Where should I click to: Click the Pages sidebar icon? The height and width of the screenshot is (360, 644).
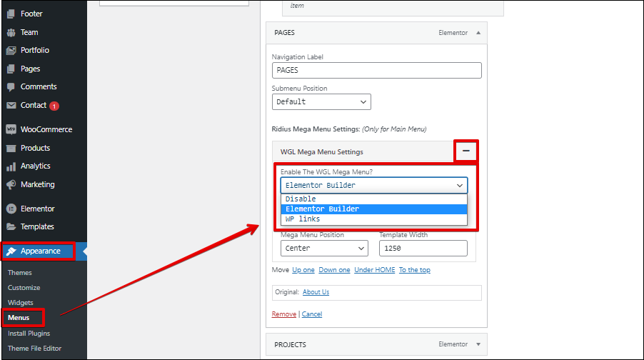(11, 69)
